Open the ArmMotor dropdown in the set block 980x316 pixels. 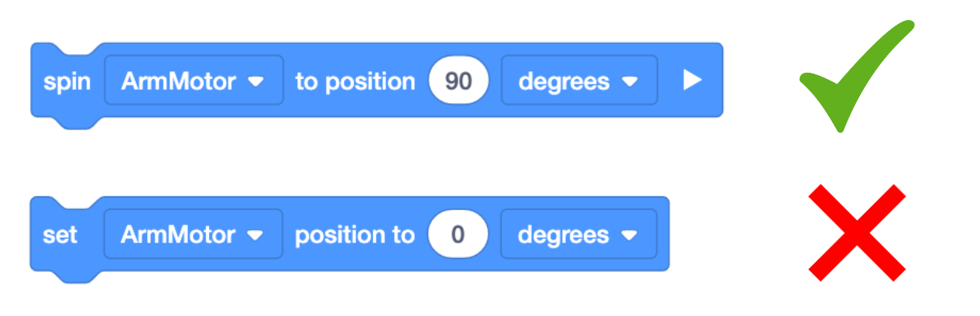[194, 234]
